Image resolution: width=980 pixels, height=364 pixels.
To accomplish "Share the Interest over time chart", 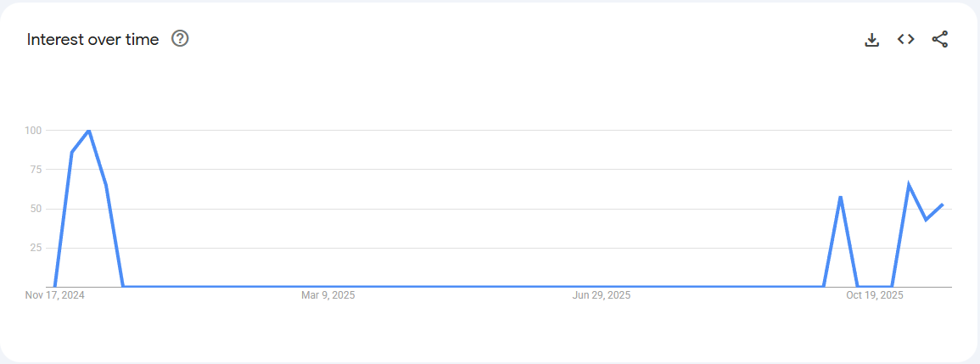I will pyautogui.click(x=939, y=39).
